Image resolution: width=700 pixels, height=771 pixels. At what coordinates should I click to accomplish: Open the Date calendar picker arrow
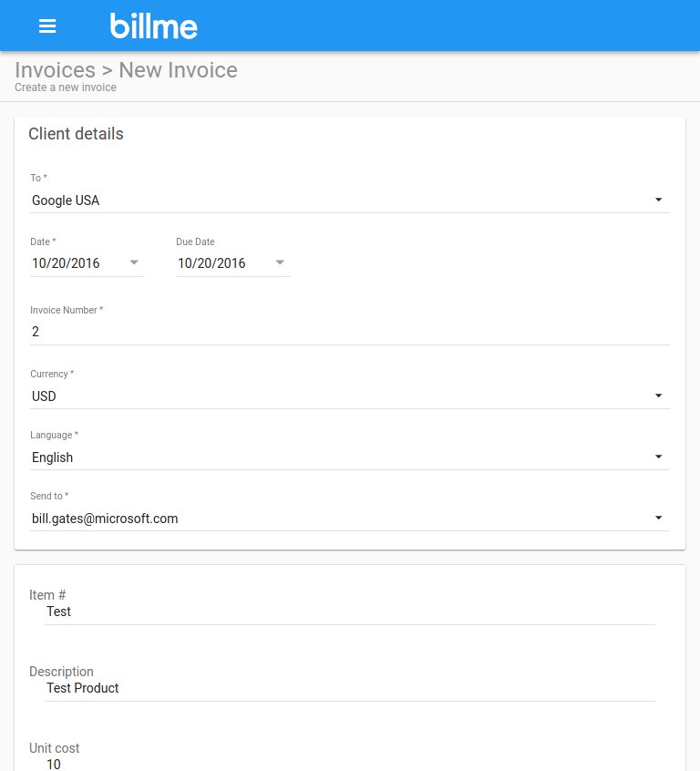click(x=134, y=262)
